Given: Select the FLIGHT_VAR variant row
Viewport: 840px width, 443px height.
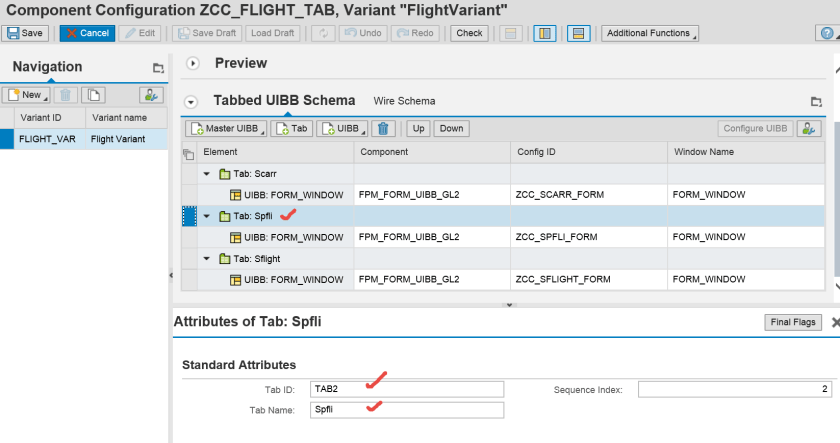Looking at the screenshot, I should tap(47, 139).
